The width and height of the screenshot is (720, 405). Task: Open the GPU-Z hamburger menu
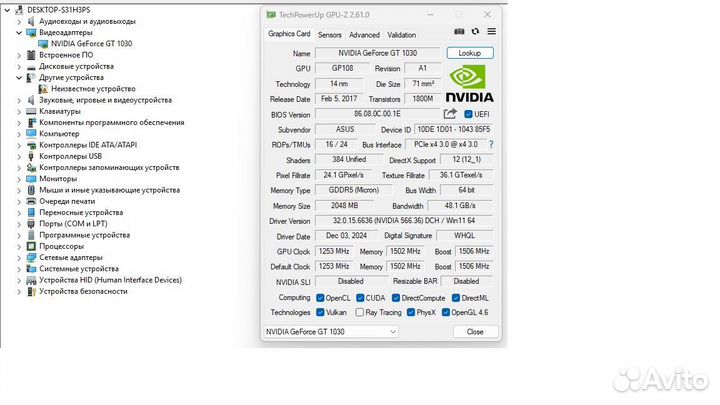click(x=491, y=31)
